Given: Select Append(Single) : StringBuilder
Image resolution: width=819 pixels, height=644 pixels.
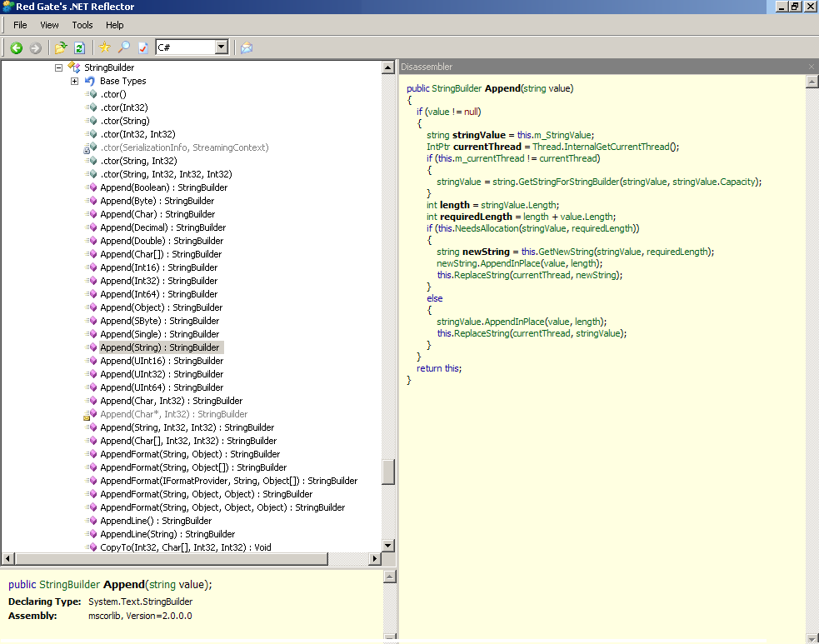Looking at the screenshot, I should (160, 334).
